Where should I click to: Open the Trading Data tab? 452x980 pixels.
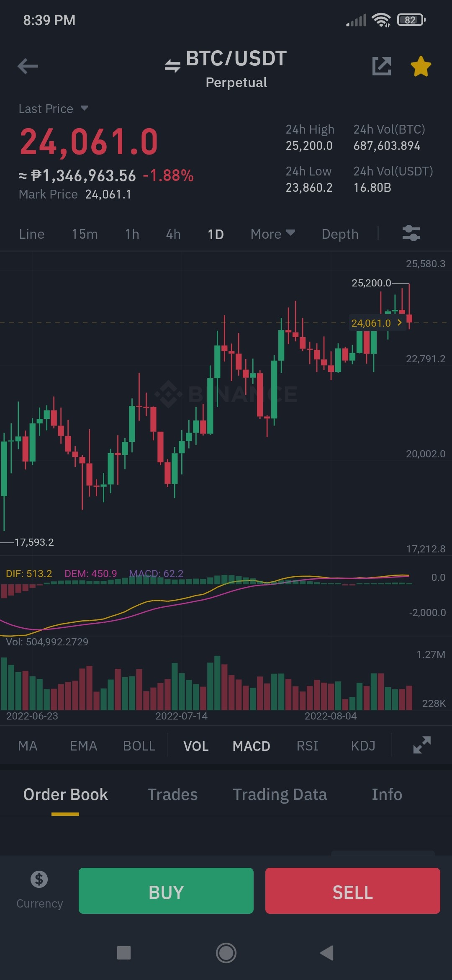point(280,794)
